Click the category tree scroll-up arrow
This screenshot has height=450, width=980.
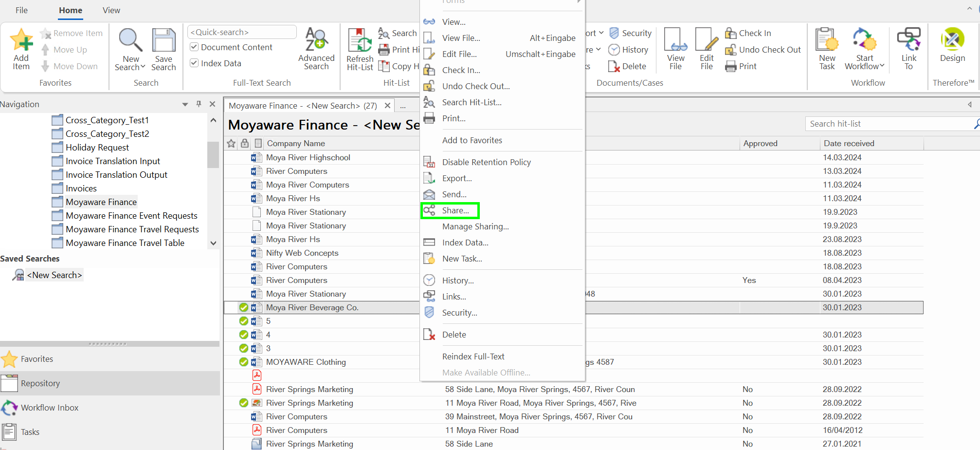[213, 120]
